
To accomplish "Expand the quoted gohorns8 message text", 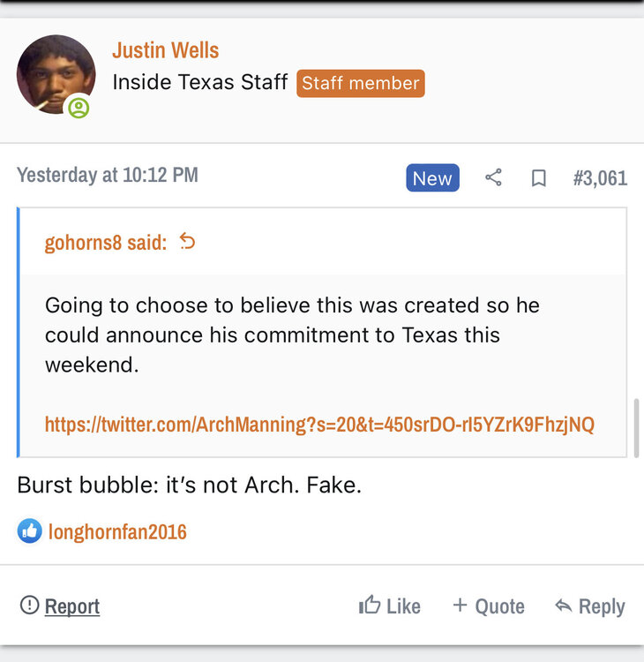I will click(291, 335).
